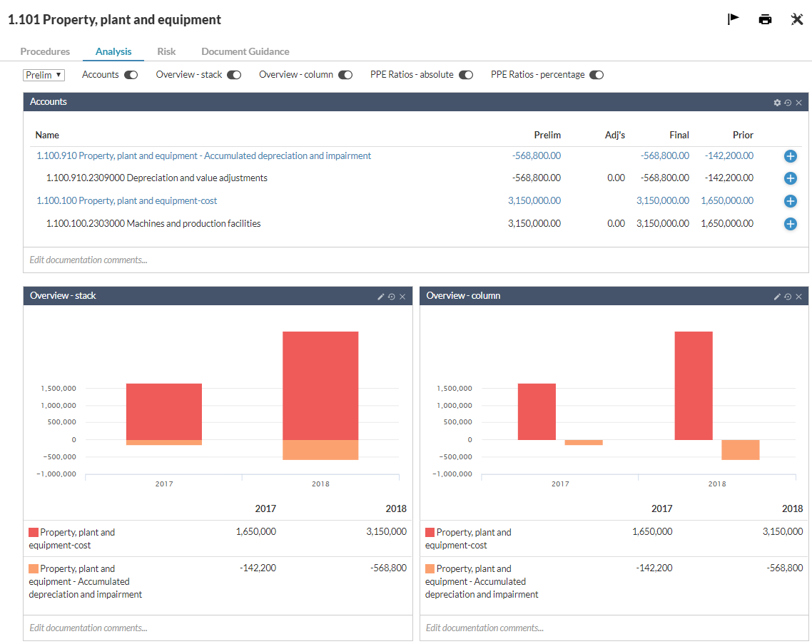The width and height of the screenshot is (812, 644).
Task: Expand plus button for Machines and production facilities
Action: pos(790,224)
